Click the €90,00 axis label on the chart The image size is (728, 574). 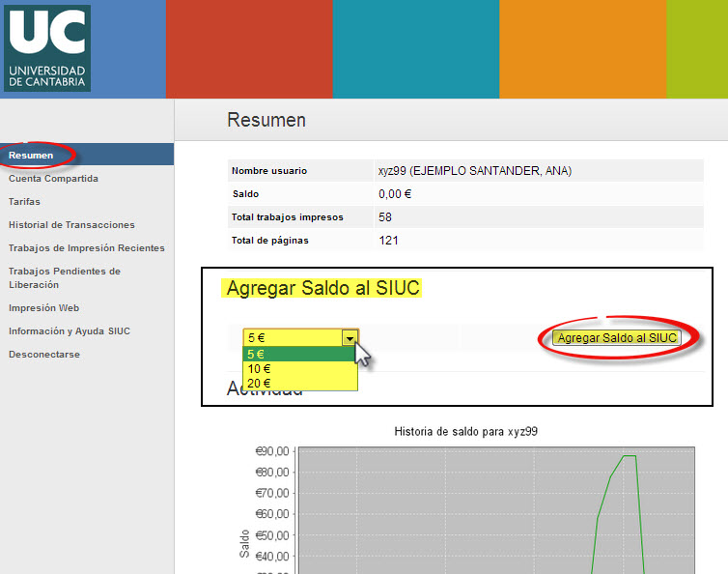[x=272, y=451]
